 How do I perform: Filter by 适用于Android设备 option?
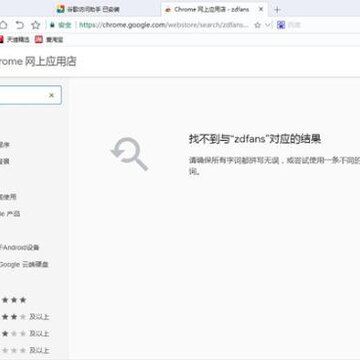(x=19, y=248)
